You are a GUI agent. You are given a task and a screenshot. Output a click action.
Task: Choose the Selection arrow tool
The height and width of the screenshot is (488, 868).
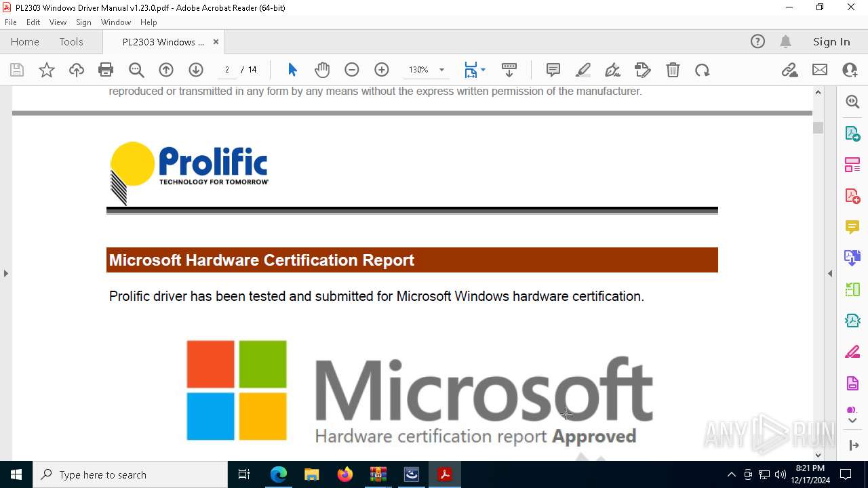(292, 70)
